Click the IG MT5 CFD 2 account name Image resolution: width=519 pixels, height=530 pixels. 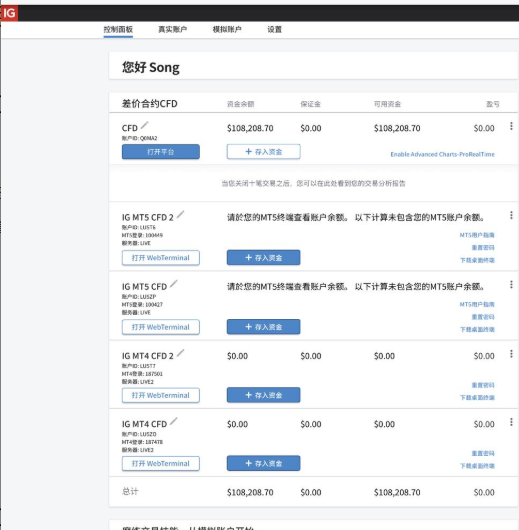pos(148,217)
